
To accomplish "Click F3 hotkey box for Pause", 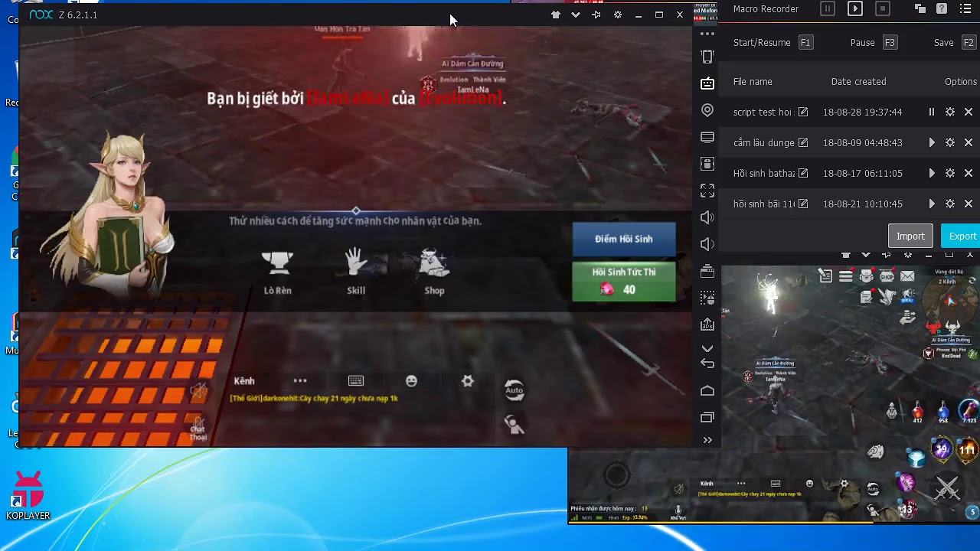I will pyautogui.click(x=890, y=43).
